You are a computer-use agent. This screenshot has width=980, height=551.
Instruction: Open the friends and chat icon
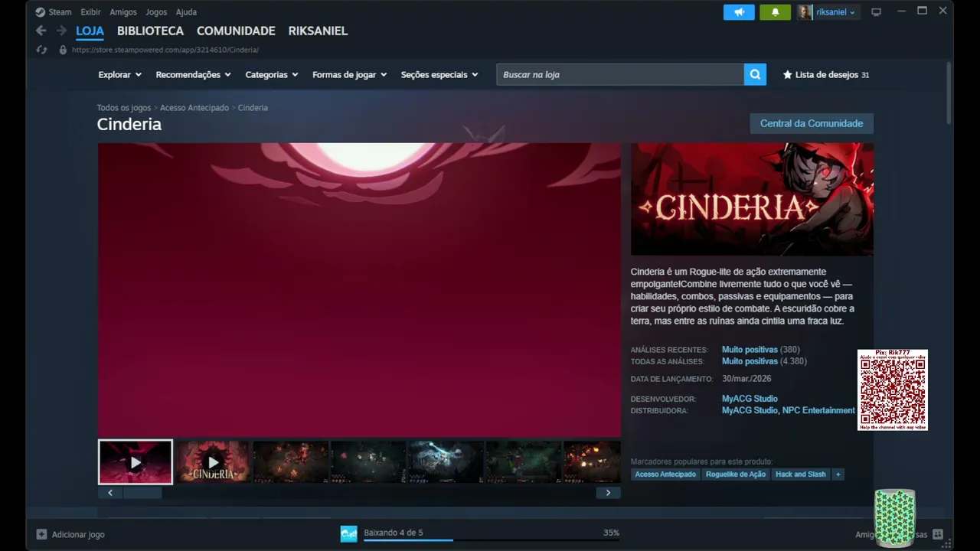(x=938, y=534)
